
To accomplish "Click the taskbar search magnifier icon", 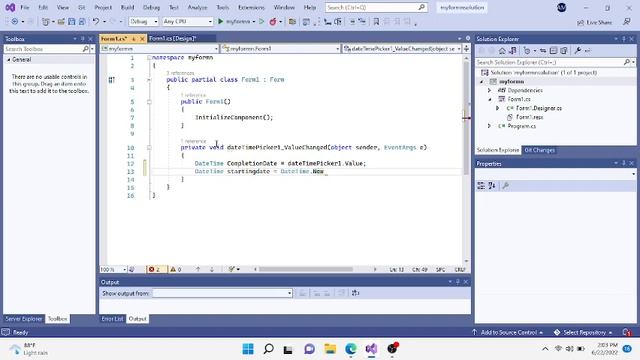I will coord(268,349).
